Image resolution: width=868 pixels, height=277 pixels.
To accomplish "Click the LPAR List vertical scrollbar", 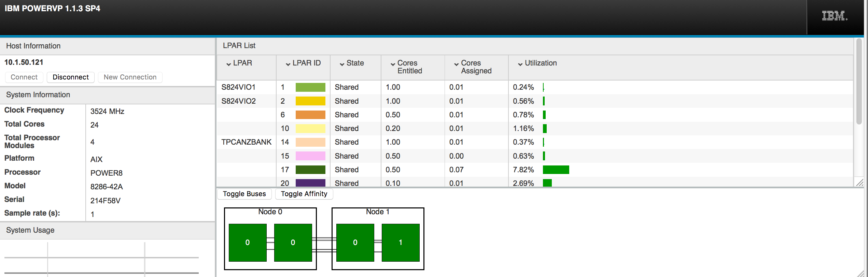I will pos(859,82).
